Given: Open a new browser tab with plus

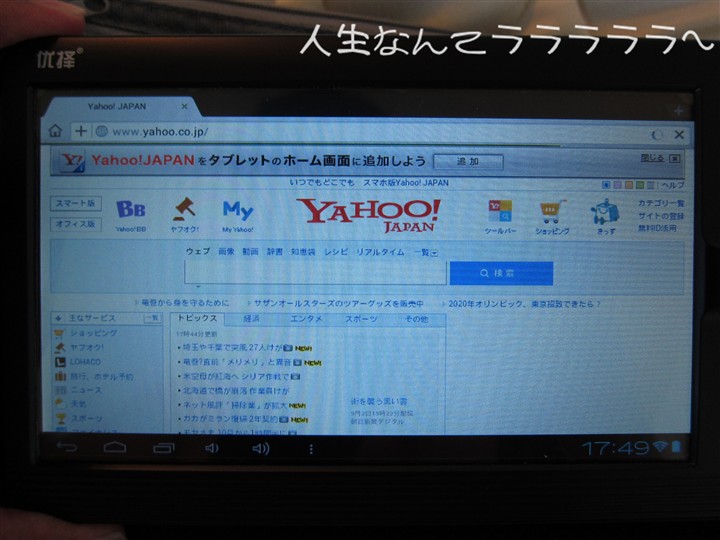Looking at the screenshot, I should (x=678, y=111).
